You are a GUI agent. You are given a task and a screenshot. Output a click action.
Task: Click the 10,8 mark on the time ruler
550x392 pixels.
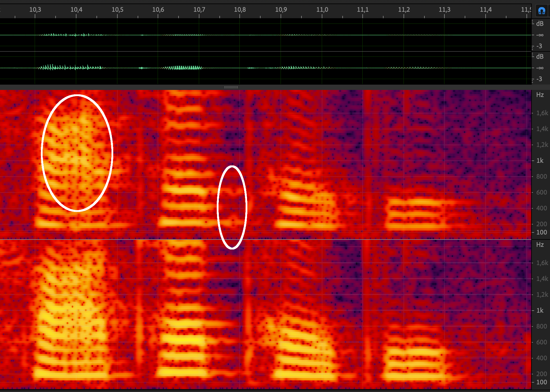(240, 10)
